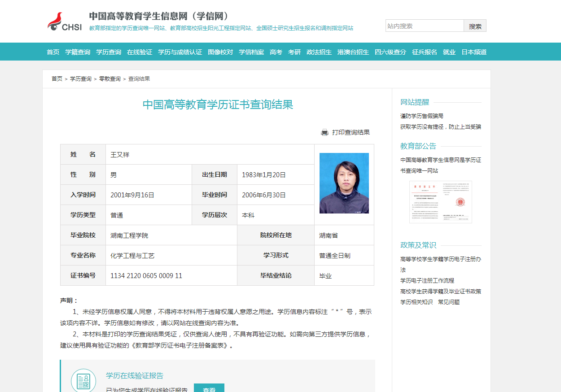561x392 pixels.
Task: Open 高等学校学生学籍学历电子注册办法 link
Action: click(441, 264)
